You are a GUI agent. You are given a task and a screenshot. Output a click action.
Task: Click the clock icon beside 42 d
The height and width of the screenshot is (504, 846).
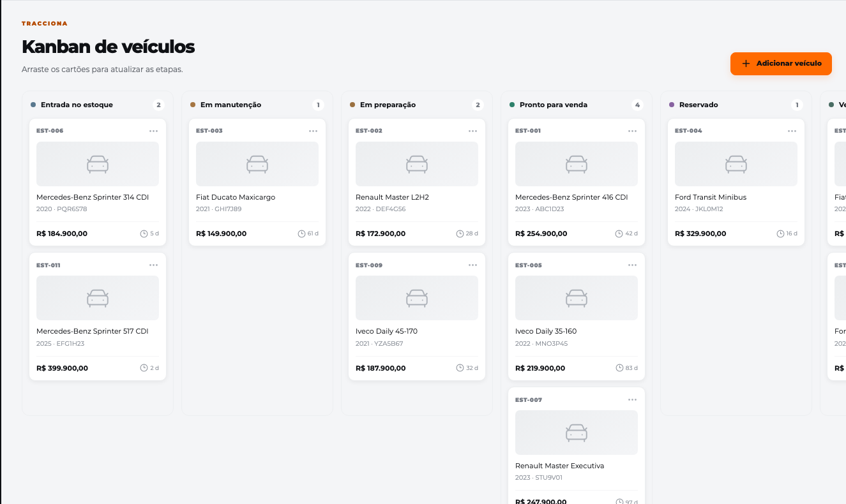pyautogui.click(x=619, y=233)
